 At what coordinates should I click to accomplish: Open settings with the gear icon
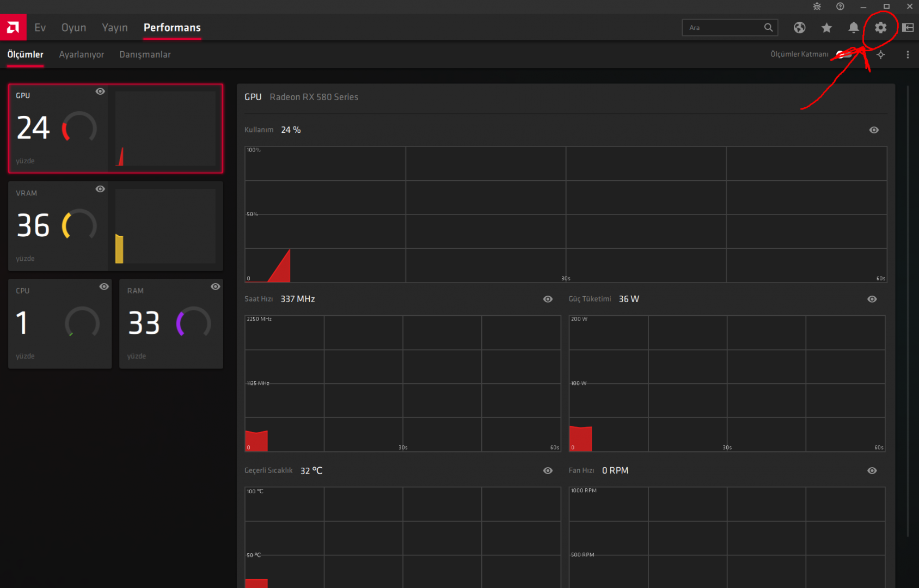click(x=881, y=27)
